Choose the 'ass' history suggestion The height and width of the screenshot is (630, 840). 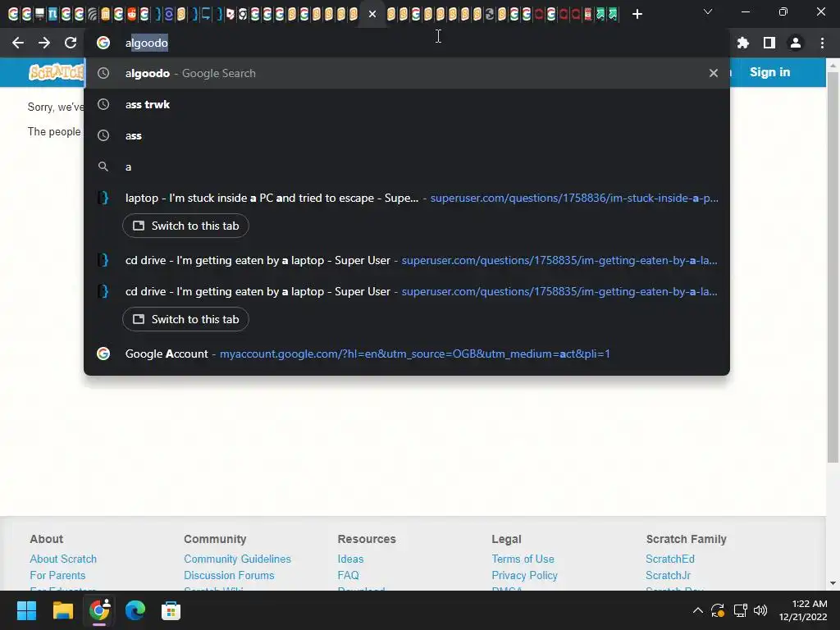point(407,135)
